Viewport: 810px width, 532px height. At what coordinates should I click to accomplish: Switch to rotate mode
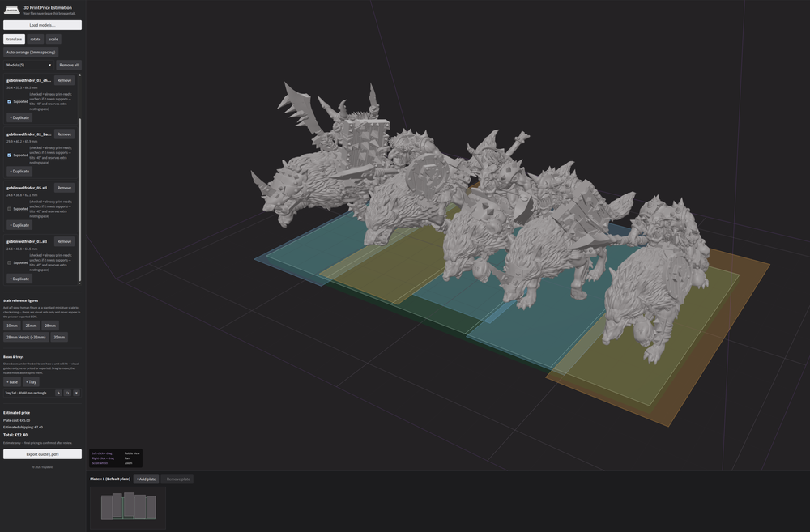tap(35, 39)
